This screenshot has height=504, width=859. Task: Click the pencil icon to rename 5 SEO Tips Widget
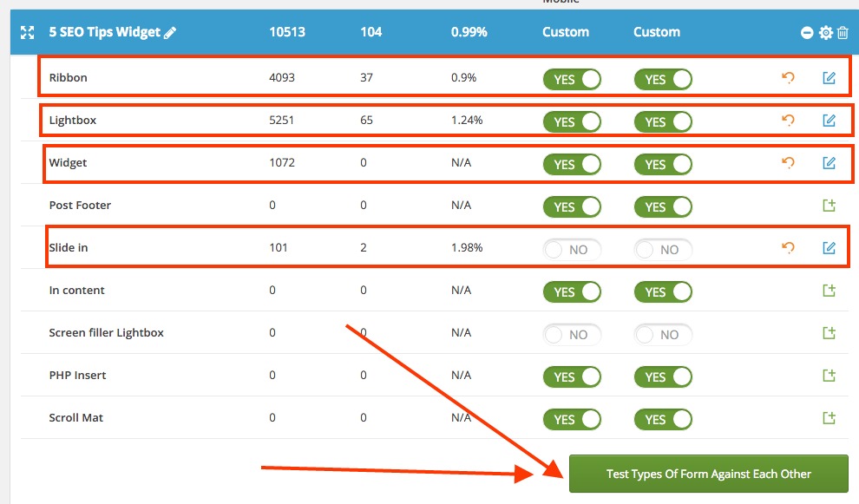(x=170, y=32)
